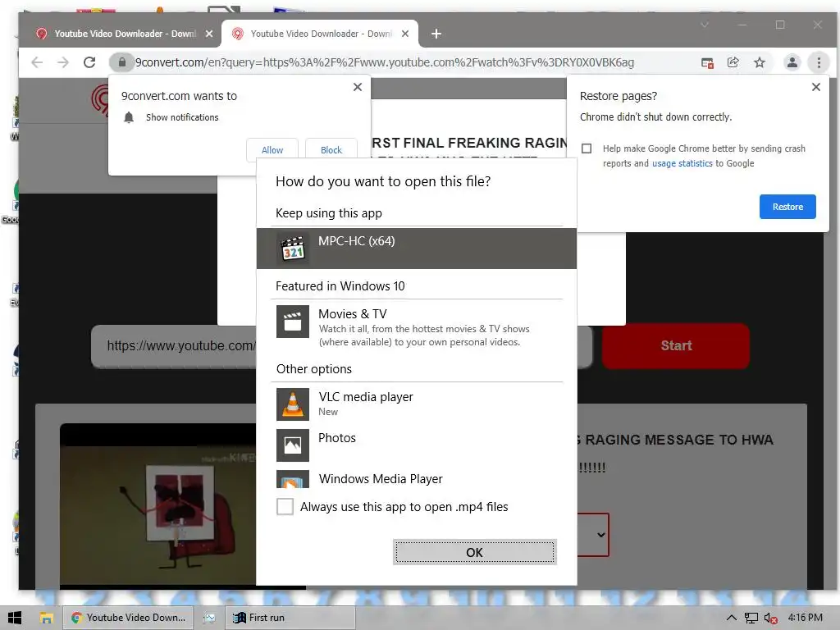Open Chrome three-dot menu
The height and width of the screenshot is (630, 840).
click(819, 62)
